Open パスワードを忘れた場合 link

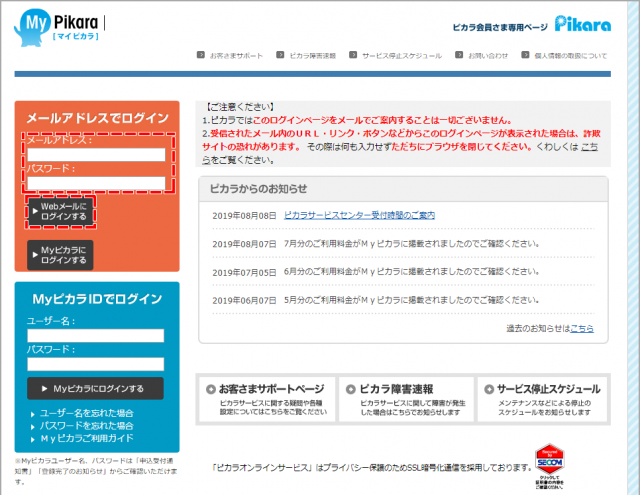pos(86,426)
